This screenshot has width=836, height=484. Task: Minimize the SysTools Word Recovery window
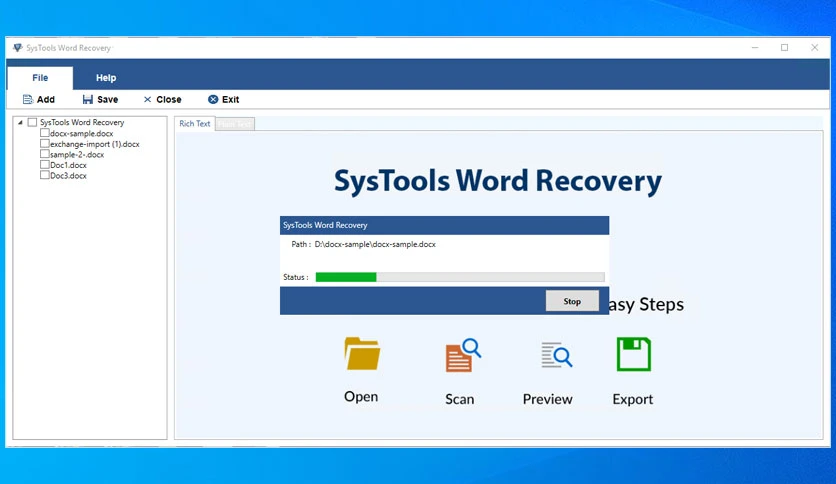coord(755,47)
